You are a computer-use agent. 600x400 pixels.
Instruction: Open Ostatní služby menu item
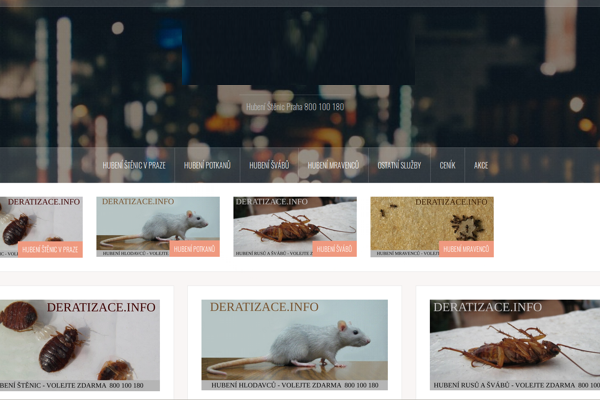pos(399,165)
